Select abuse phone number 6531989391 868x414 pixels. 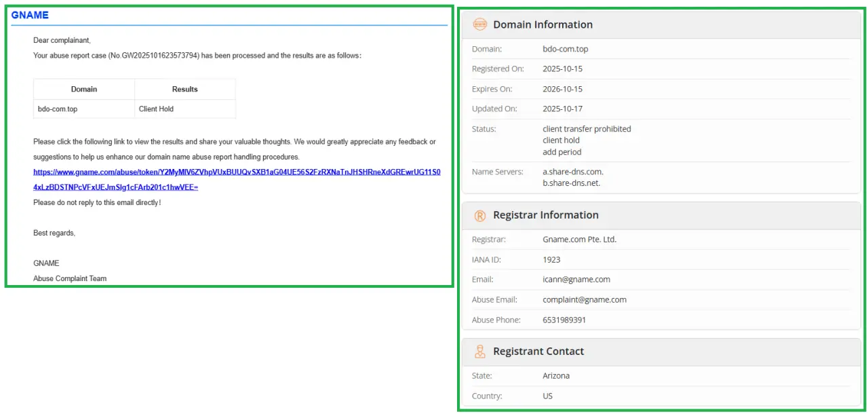tap(564, 320)
